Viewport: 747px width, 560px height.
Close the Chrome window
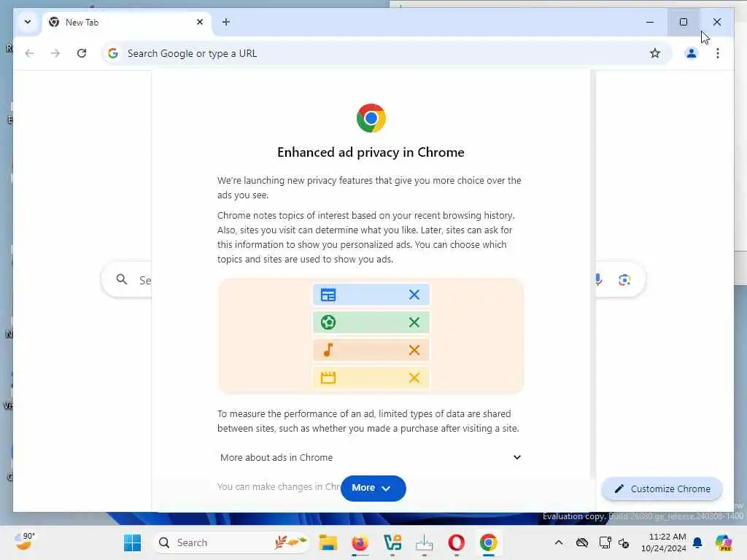pyautogui.click(x=717, y=22)
